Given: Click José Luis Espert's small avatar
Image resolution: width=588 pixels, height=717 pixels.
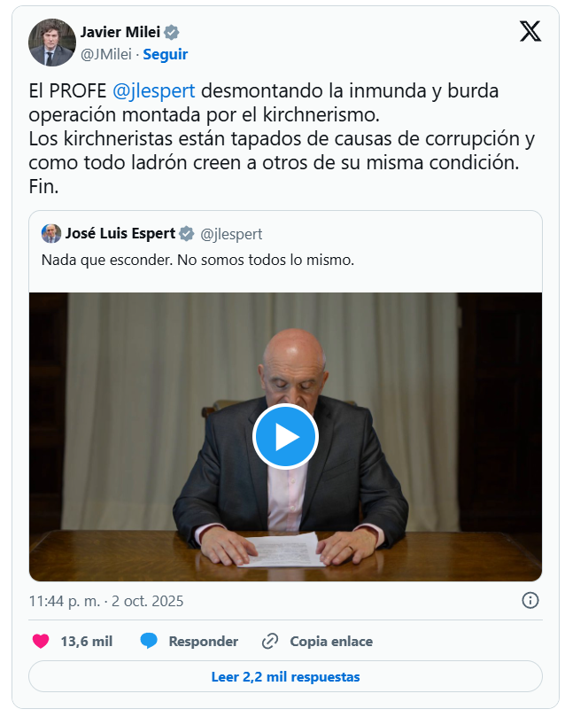Looking at the screenshot, I should click(51, 234).
